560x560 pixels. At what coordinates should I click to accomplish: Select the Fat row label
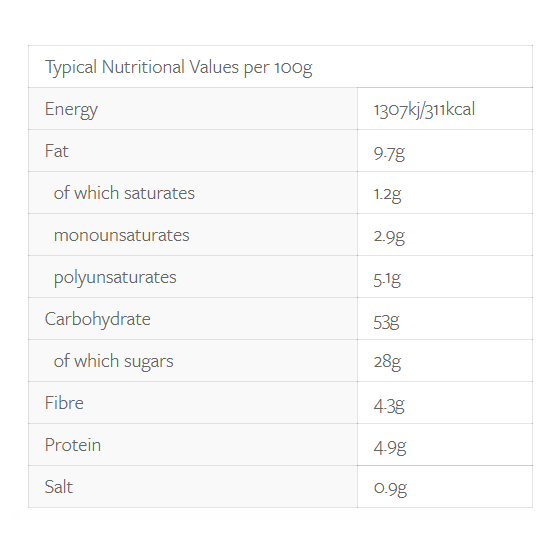tap(56, 151)
